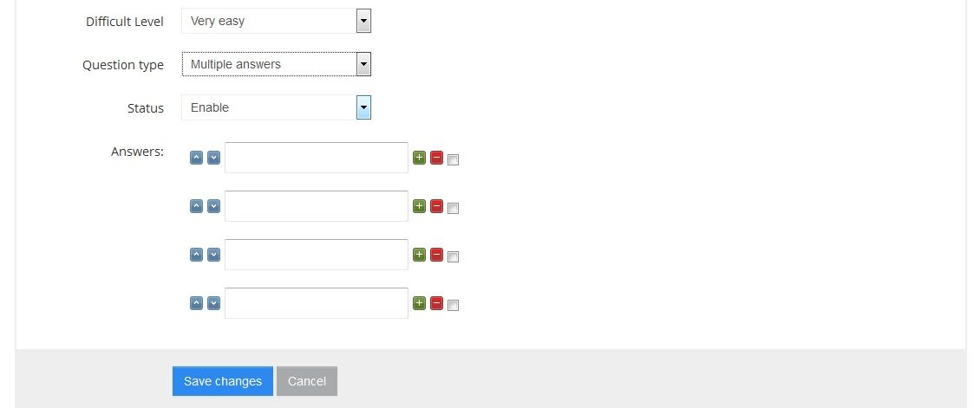Click the Save changes button
Screen dimensions: 980x408
[223, 381]
